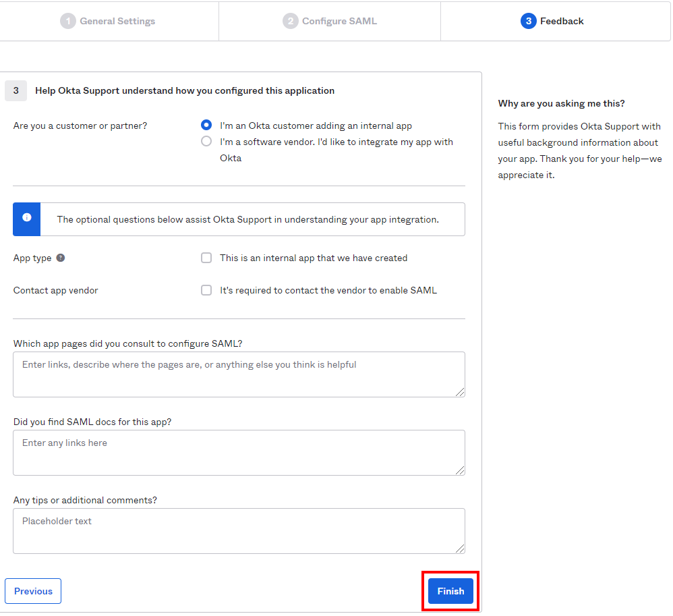Switch to the Configure SAML step tab
This screenshot has height=616, width=673.
tap(339, 21)
